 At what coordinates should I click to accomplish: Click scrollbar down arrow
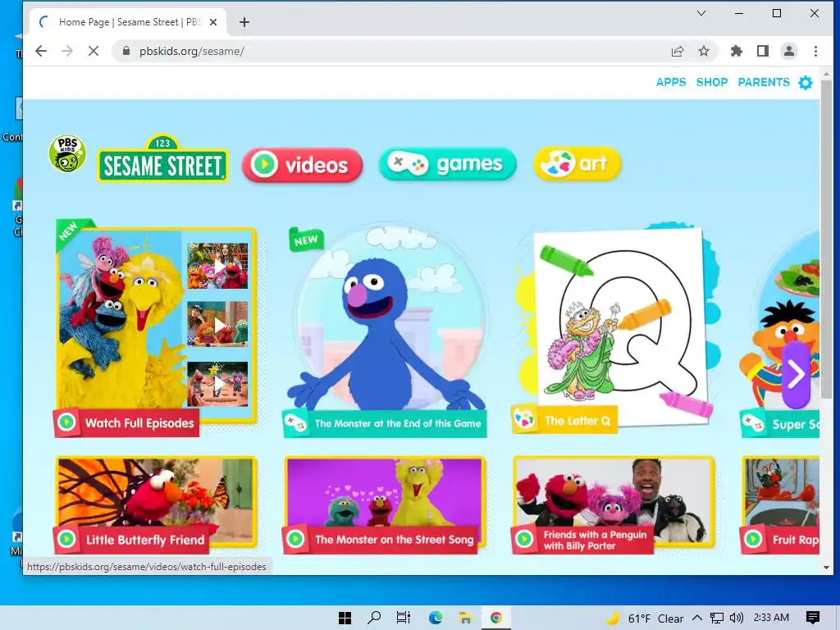point(826,568)
